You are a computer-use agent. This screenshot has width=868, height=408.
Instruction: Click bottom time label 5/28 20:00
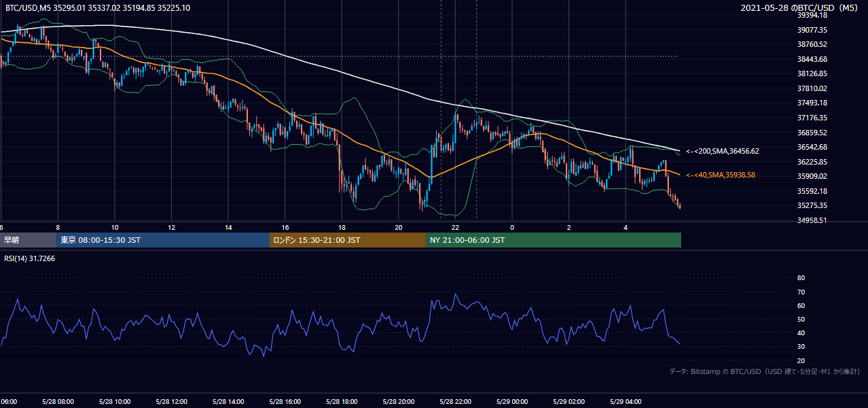click(x=399, y=401)
